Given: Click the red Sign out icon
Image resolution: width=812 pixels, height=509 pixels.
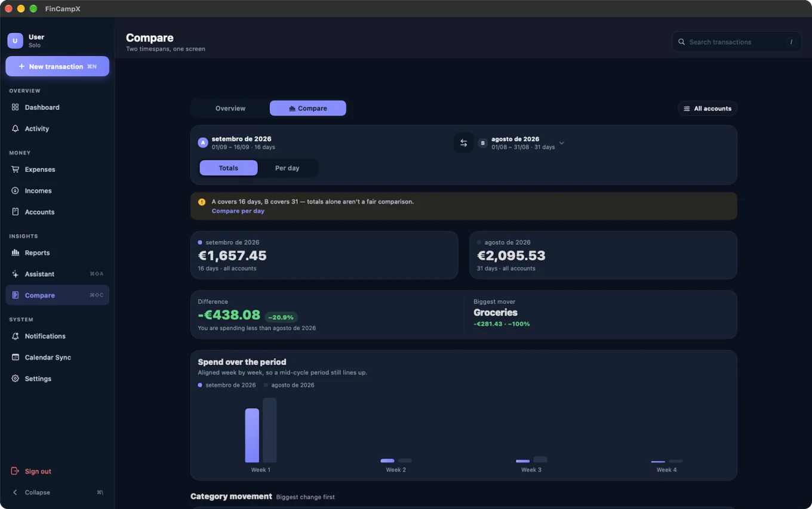Looking at the screenshot, I should point(16,471).
